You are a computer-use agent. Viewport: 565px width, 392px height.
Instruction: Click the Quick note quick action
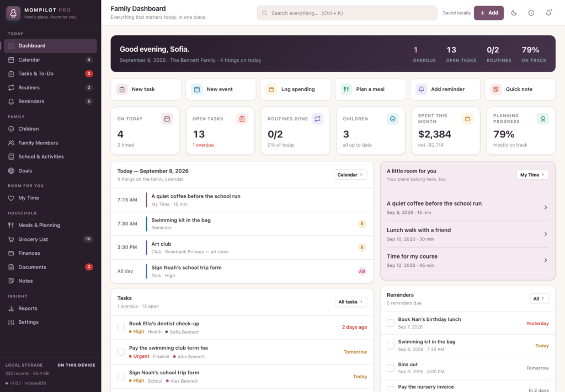[520, 89]
